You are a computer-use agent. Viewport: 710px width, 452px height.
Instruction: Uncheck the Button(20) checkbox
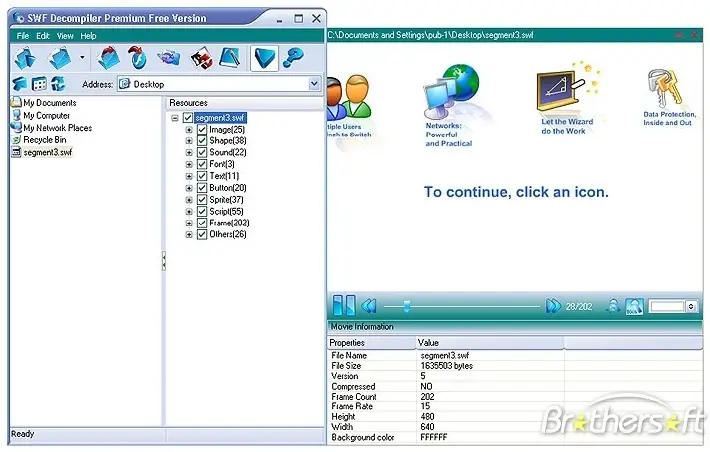(202, 188)
